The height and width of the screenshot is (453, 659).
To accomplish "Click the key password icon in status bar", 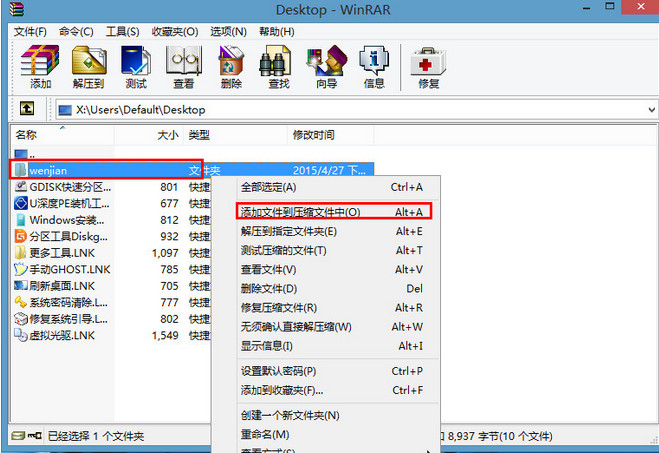I will (34, 436).
